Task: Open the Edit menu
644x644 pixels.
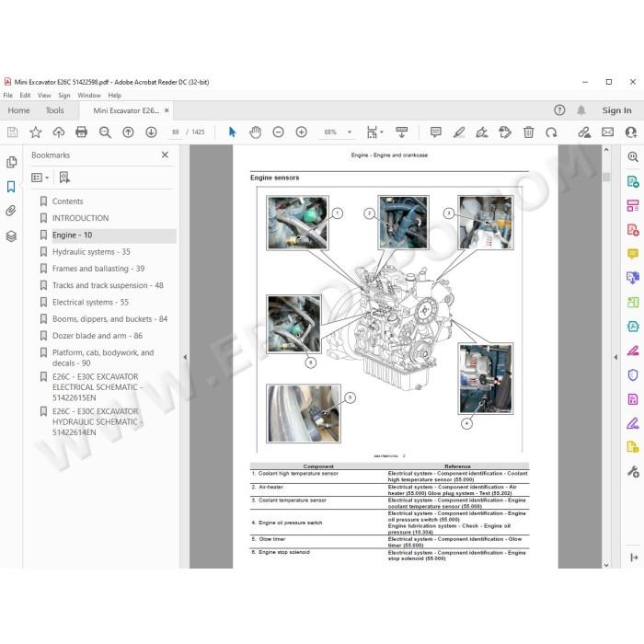Action: pyautogui.click(x=25, y=96)
